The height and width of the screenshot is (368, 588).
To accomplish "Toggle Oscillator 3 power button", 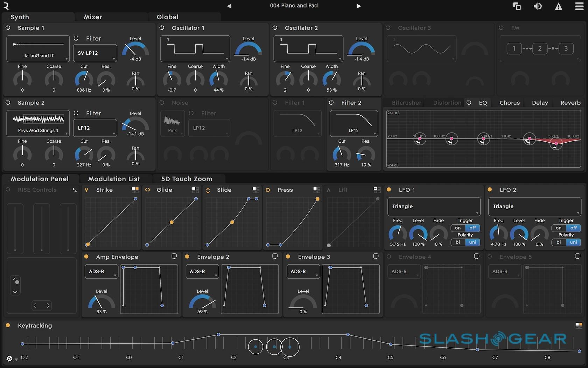I will pyautogui.click(x=388, y=28).
